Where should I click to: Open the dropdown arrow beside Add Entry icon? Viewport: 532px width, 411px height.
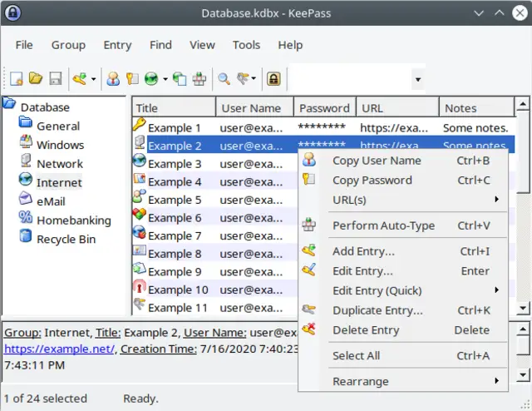point(93,80)
